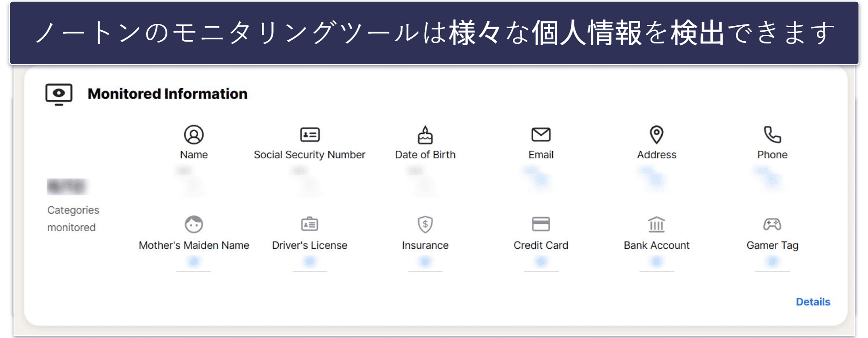Click the Categories monitored text
868x338 pixels.
click(x=73, y=219)
